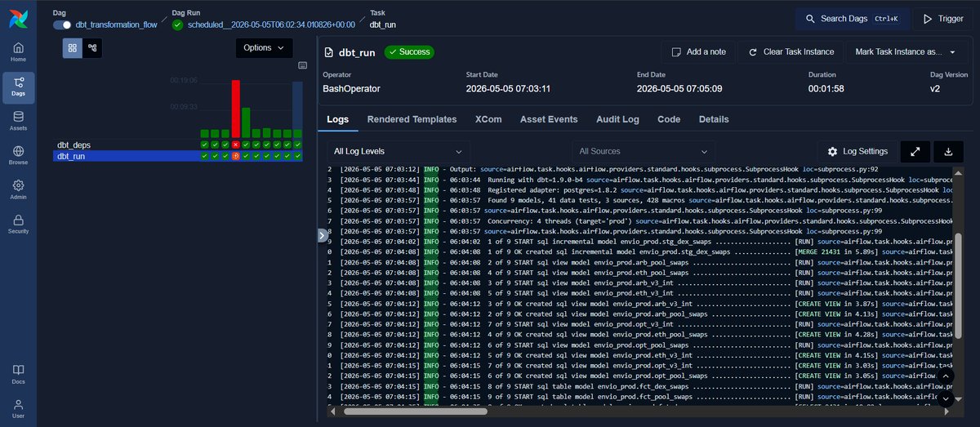Toggle the dbt_transformation_flow Dag pause switch
Screen dimensions: 980x427
62,24
